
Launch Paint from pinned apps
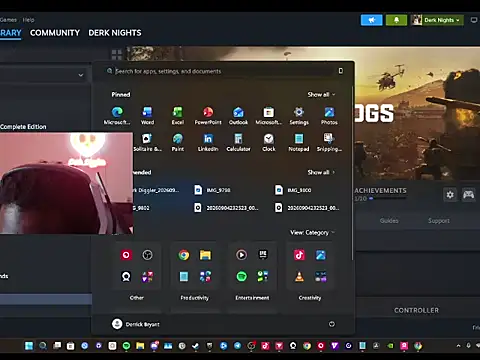178,143
